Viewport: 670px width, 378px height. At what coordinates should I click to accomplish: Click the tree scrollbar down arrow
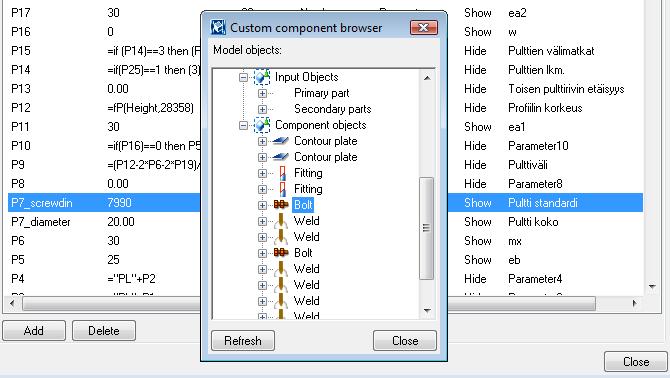(x=427, y=311)
